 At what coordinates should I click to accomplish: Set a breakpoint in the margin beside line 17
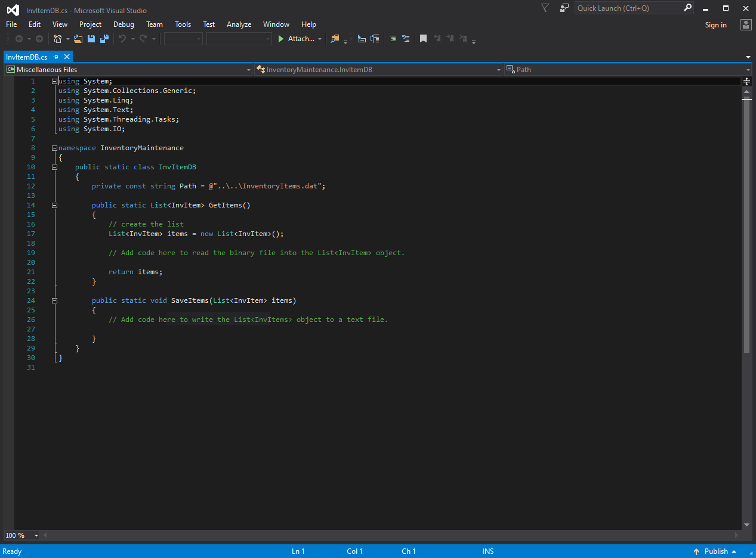click(x=9, y=234)
